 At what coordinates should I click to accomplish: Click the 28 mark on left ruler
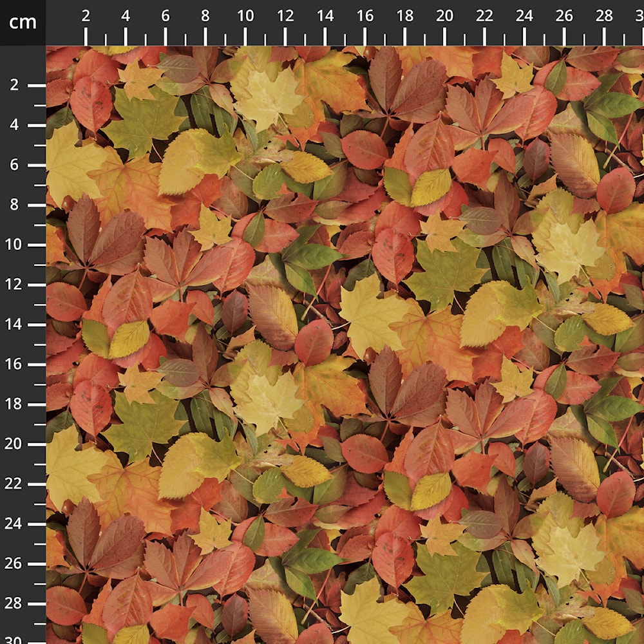point(13,603)
